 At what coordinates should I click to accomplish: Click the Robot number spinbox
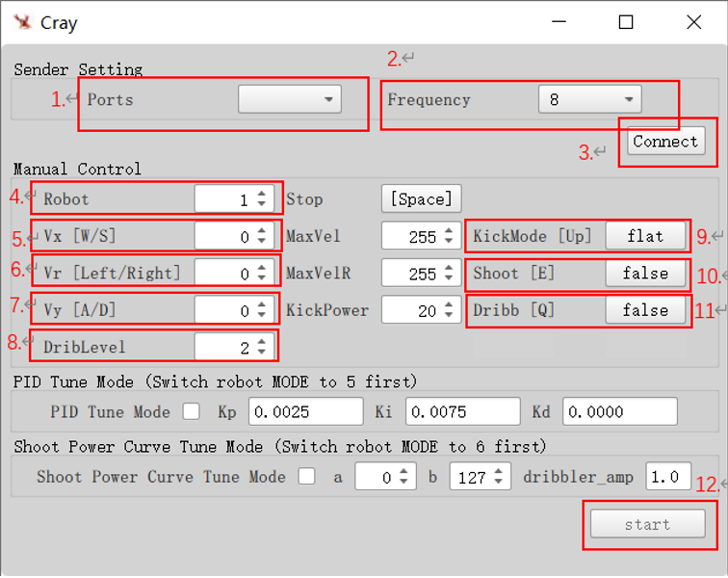[228, 199]
